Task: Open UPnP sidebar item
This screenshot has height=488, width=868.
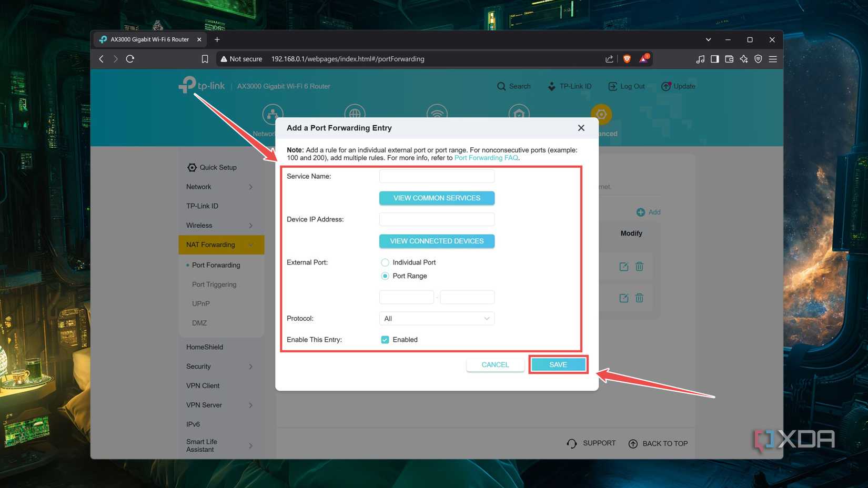Action: [x=201, y=304]
